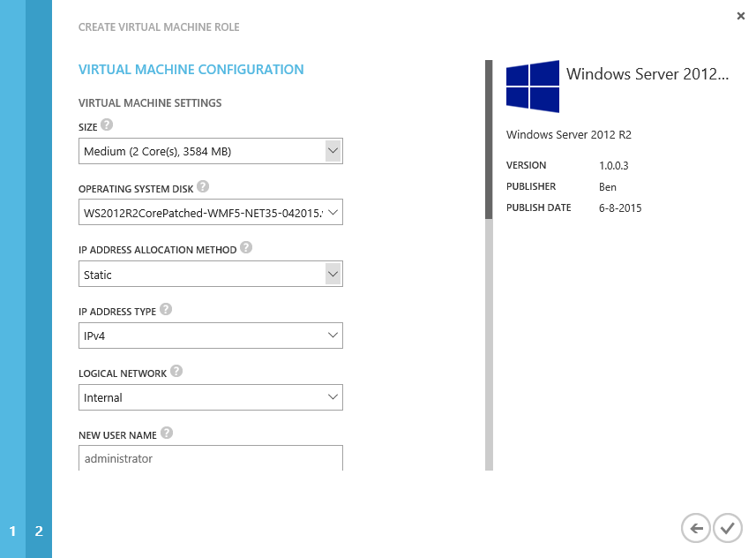This screenshot has height=558, width=756.
Task: Click the New User Name text field
Action: click(210, 458)
